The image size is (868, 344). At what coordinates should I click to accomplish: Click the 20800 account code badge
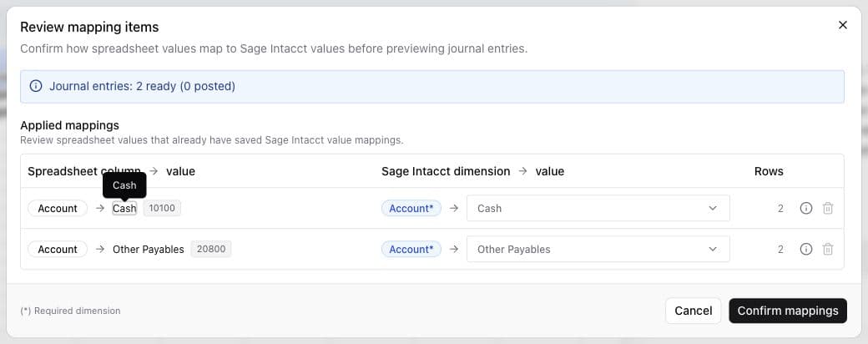pyautogui.click(x=211, y=250)
